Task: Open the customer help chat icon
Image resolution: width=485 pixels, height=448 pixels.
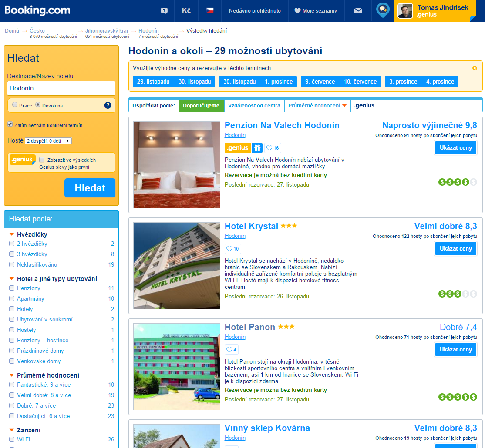Action: tap(164, 11)
